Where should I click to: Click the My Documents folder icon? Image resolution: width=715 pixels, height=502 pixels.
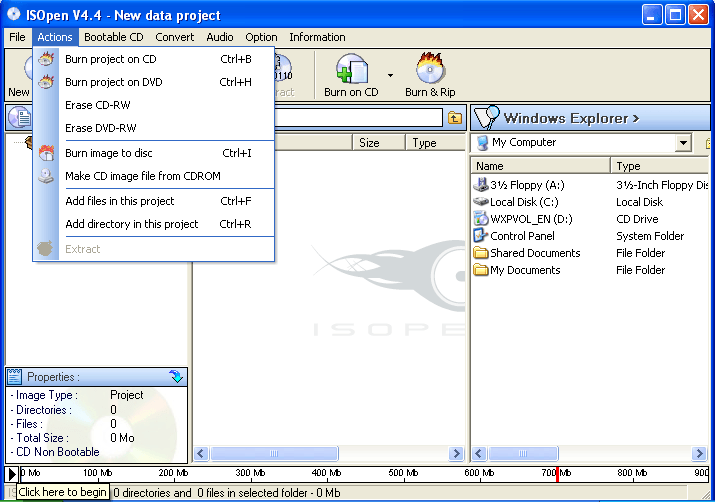[481, 270]
